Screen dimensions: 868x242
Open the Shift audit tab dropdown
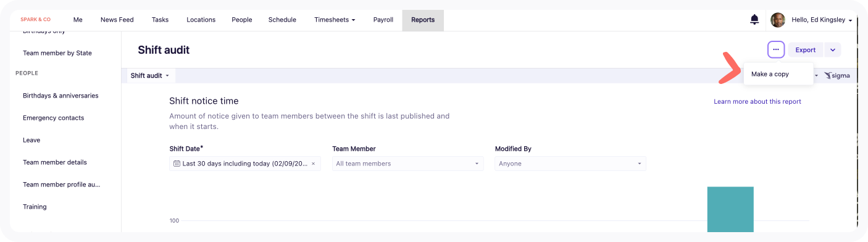coord(150,75)
